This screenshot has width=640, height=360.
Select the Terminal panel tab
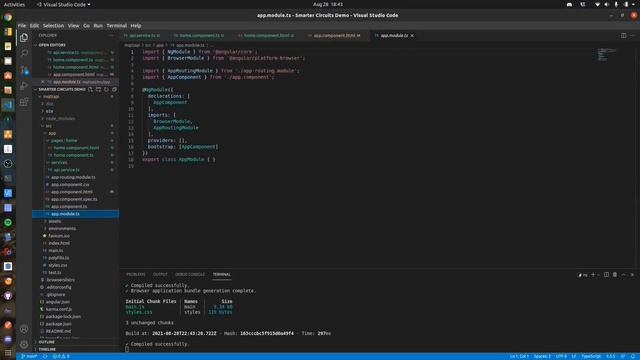pyautogui.click(x=222, y=275)
